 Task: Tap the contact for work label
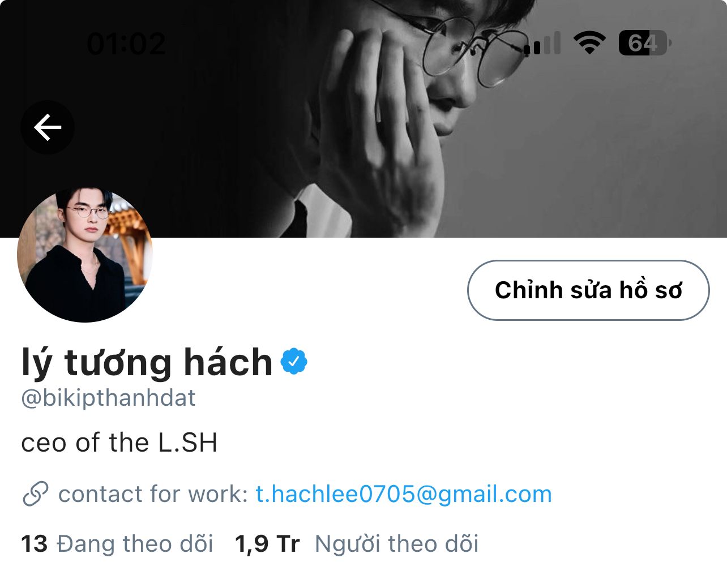[153, 494]
